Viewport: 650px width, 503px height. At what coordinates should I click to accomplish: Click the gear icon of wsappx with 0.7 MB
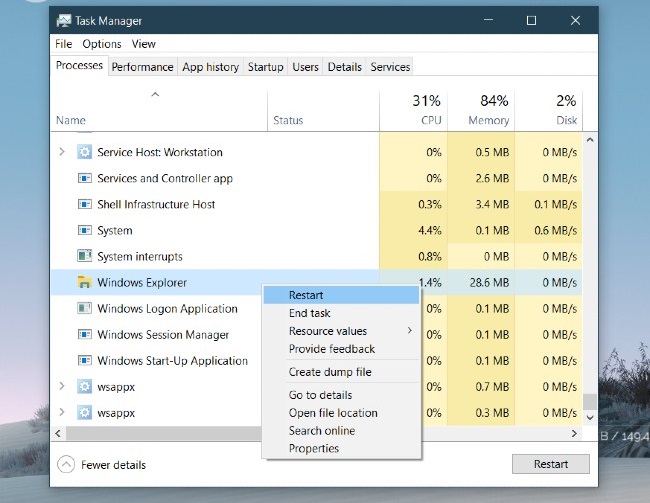85,386
